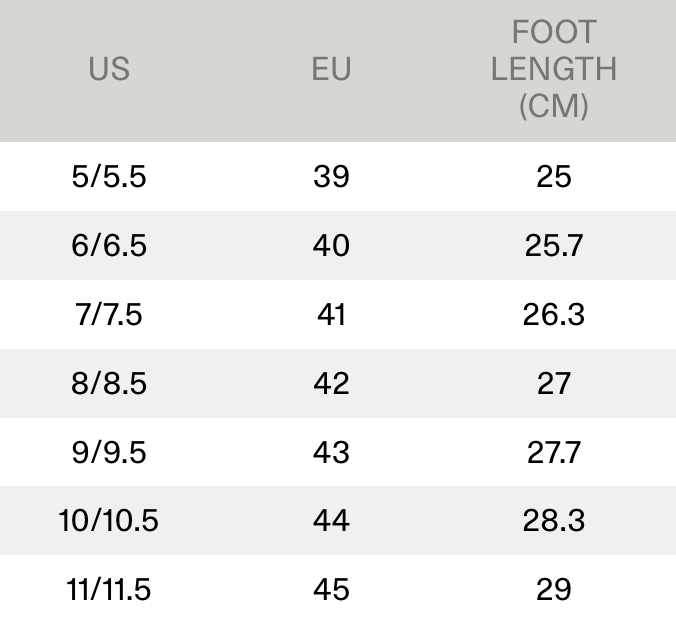The width and height of the screenshot is (676, 624).
Task: Select the US size 10/10.5 cell
Action: point(109,521)
